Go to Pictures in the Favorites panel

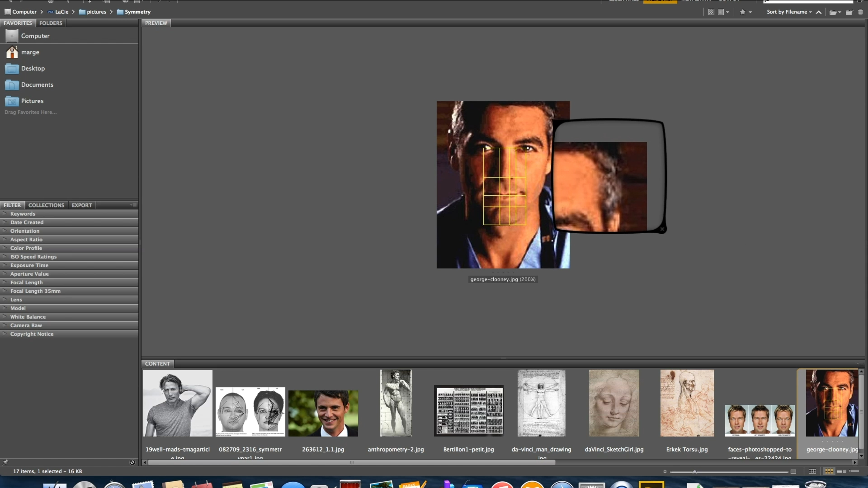pyautogui.click(x=32, y=101)
